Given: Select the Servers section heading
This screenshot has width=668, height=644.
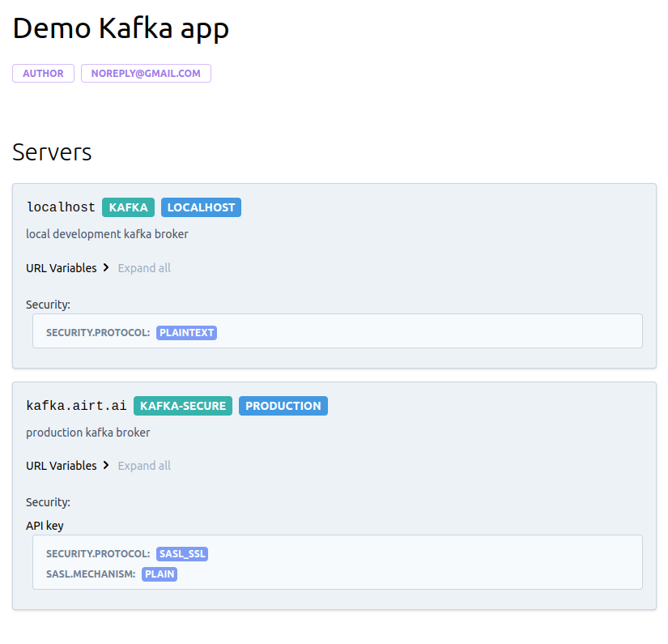Looking at the screenshot, I should [x=52, y=151].
